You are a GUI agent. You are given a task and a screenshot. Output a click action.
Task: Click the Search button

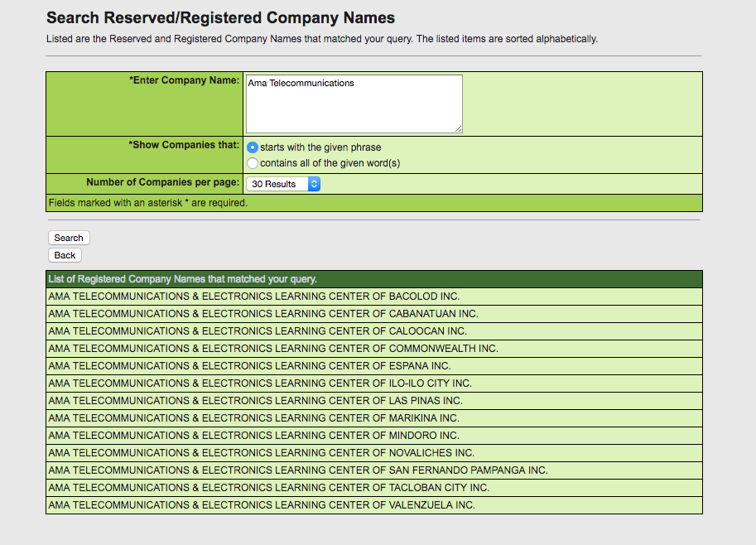(x=69, y=238)
